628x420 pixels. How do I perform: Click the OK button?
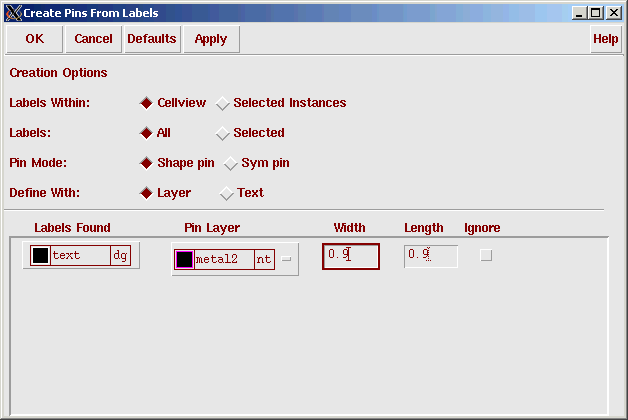(34, 39)
